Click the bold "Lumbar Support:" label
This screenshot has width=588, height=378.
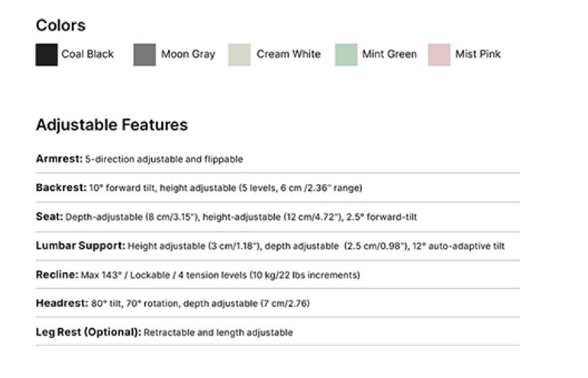coord(81,246)
